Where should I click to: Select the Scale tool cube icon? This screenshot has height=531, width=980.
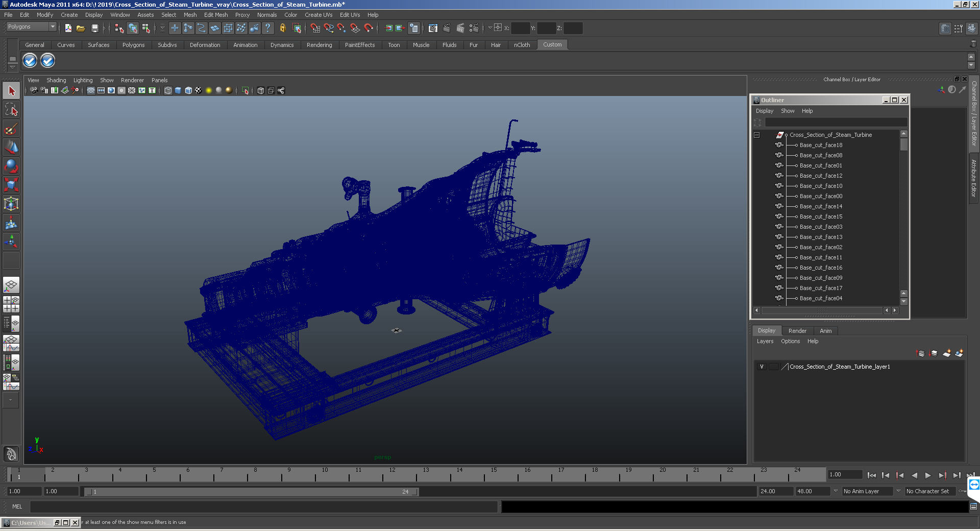(11, 184)
